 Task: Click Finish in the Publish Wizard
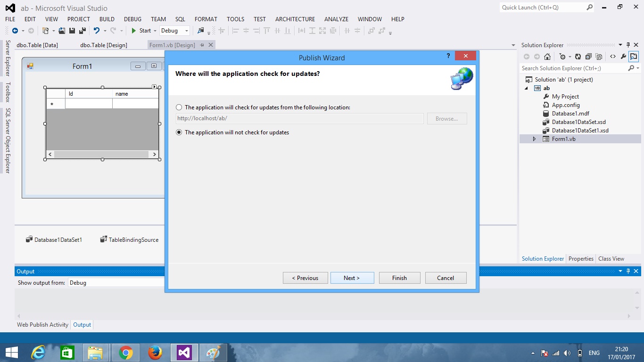pos(399,278)
